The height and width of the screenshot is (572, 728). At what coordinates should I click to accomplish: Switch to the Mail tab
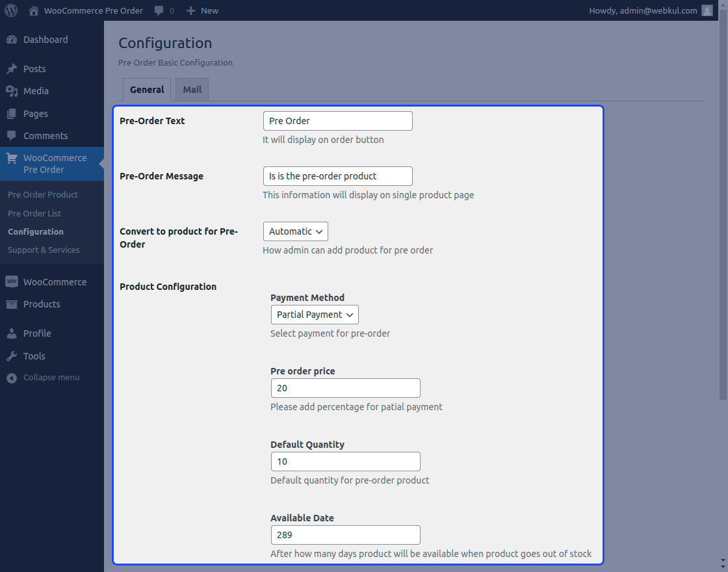[x=192, y=90]
